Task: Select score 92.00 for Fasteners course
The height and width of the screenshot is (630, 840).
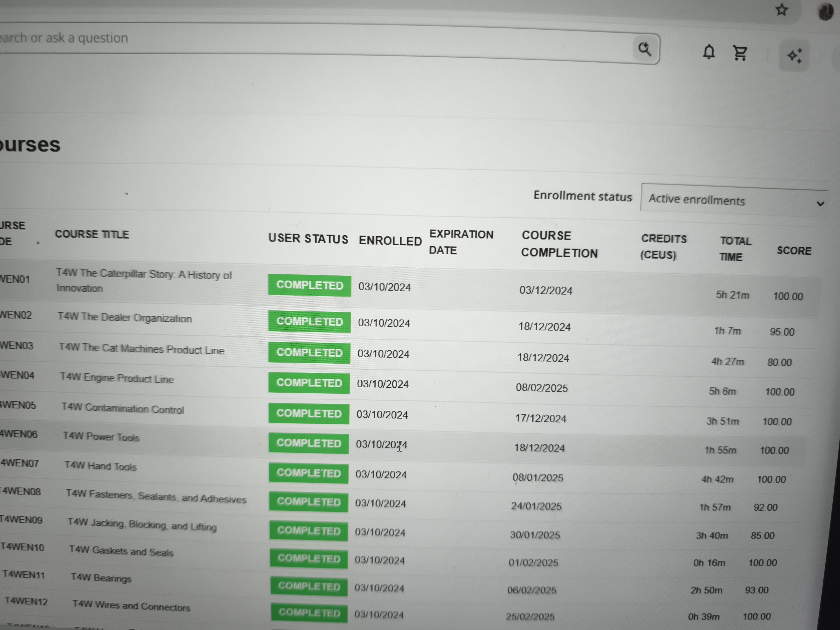Action: pyautogui.click(x=765, y=507)
